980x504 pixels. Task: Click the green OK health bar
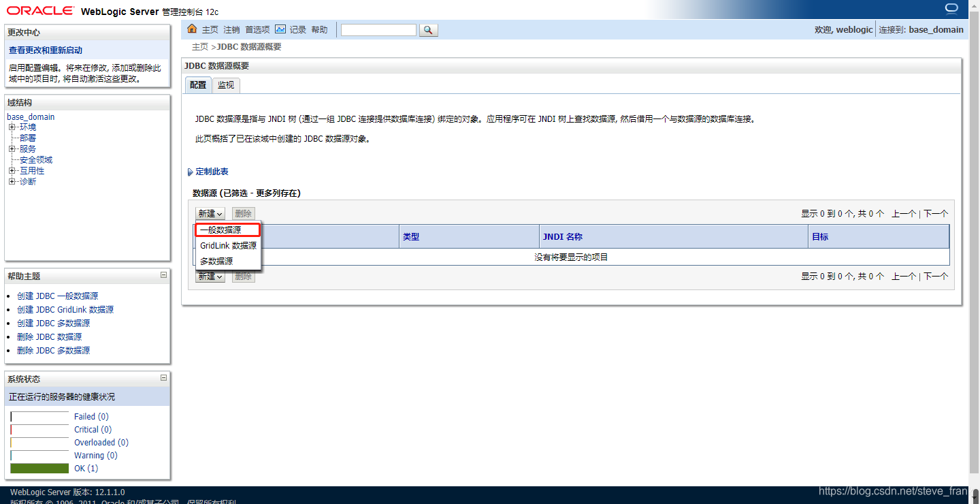pyautogui.click(x=39, y=469)
